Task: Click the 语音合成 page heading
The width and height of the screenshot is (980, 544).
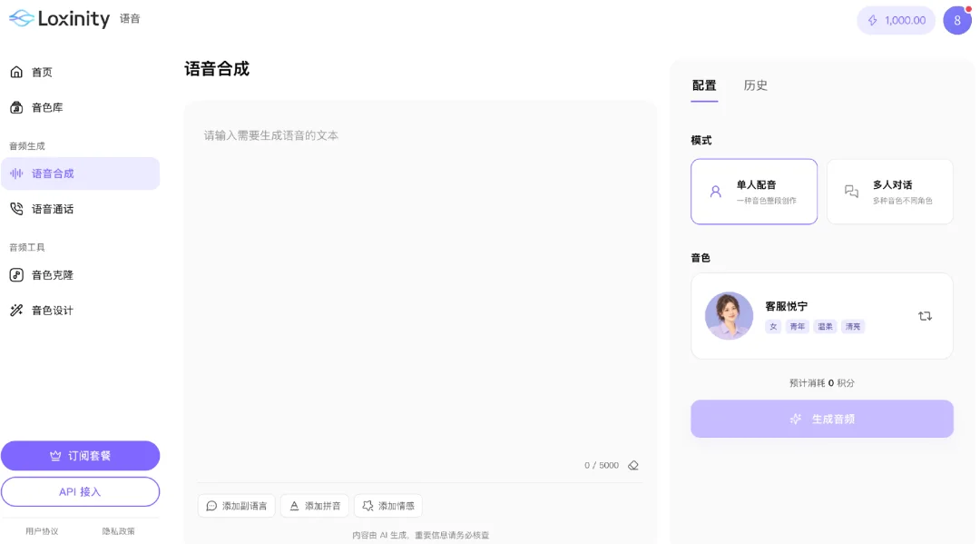Action: 217,69
